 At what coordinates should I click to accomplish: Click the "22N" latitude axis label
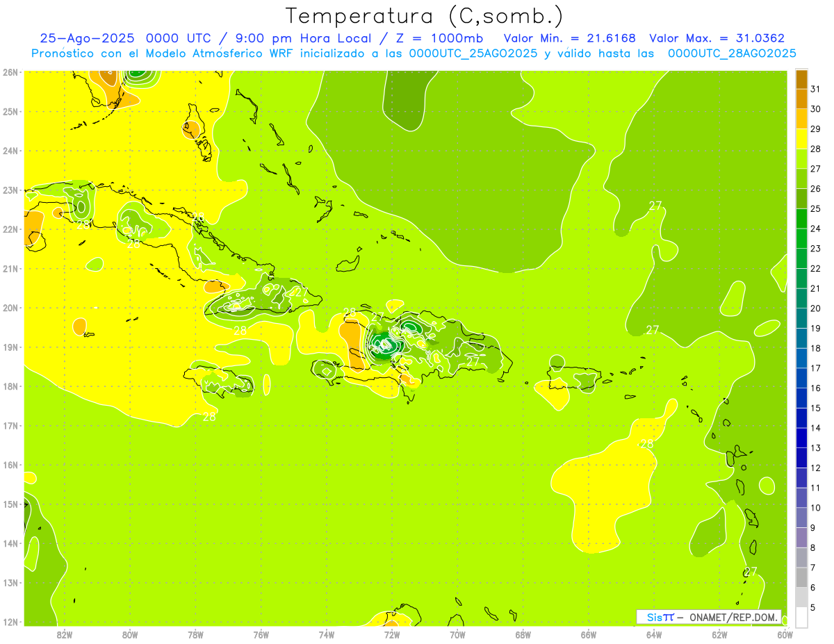point(10,229)
